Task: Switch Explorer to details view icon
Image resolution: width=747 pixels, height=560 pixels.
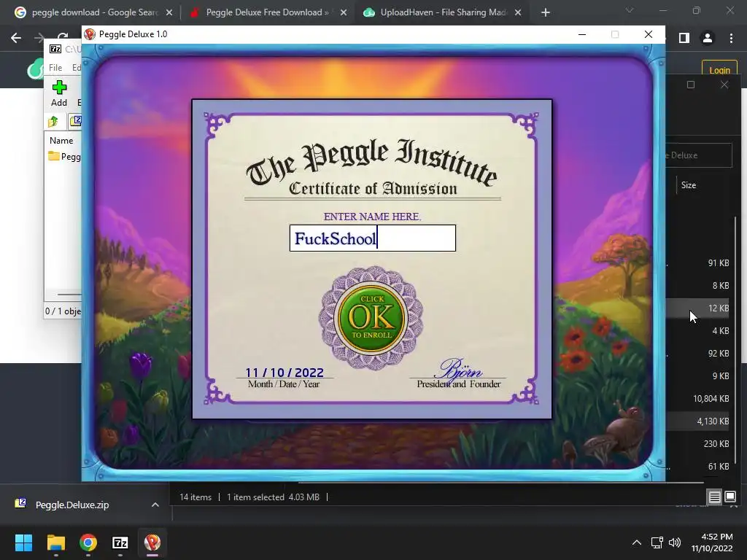Action: click(714, 497)
